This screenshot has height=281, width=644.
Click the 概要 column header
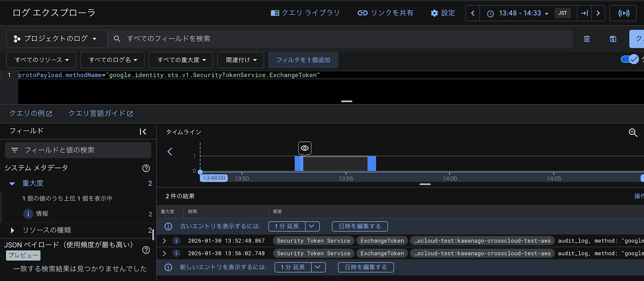coord(278,211)
